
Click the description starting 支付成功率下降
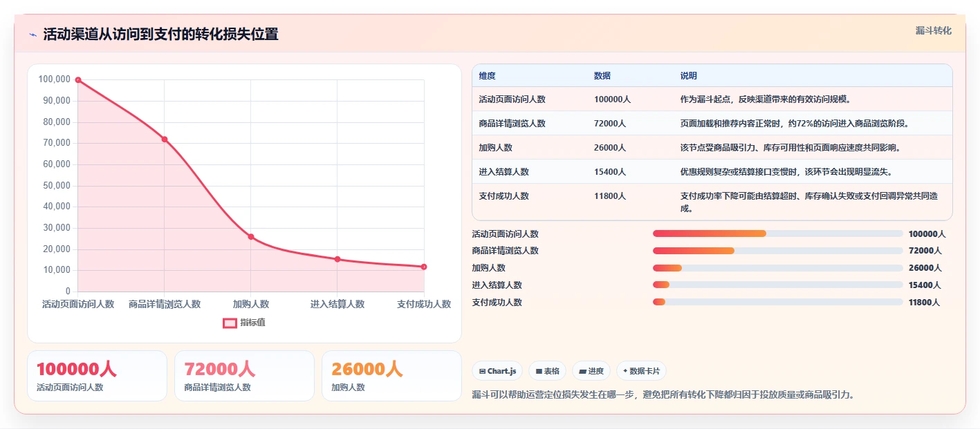tap(809, 202)
